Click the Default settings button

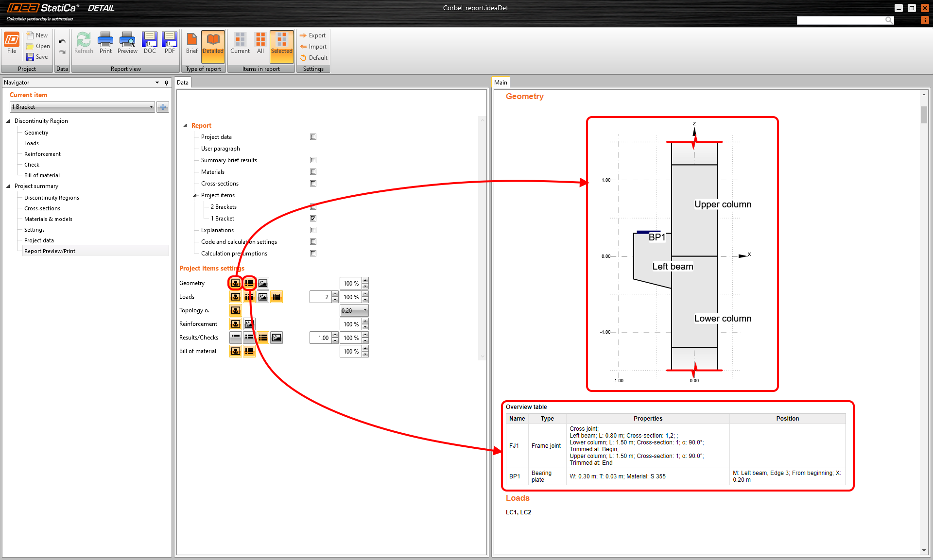tap(314, 58)
